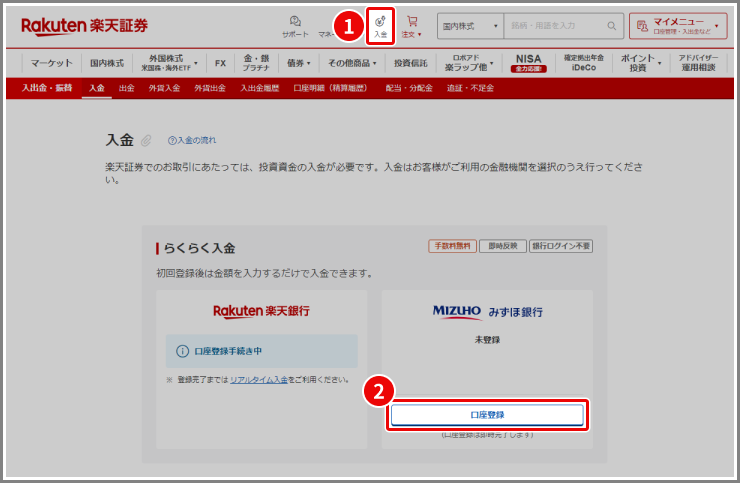Open the FX navigation item
This screenshot has width=740, height=483.
(x=220, y=63)
